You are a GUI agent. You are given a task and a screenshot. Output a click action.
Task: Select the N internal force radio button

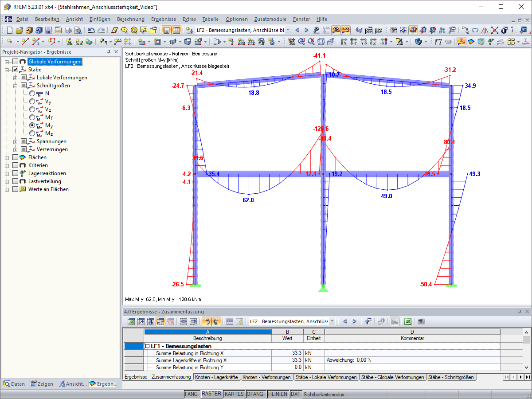point(32,94)
